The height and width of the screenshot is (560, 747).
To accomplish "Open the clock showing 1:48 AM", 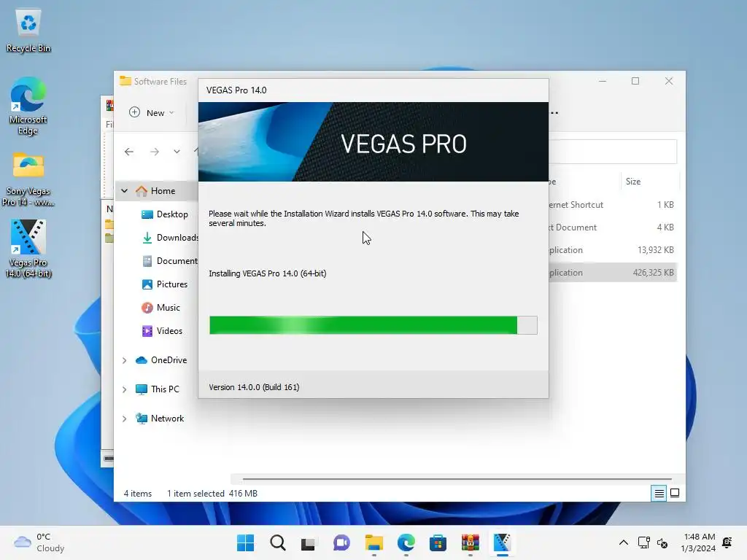I will (698, 542).
